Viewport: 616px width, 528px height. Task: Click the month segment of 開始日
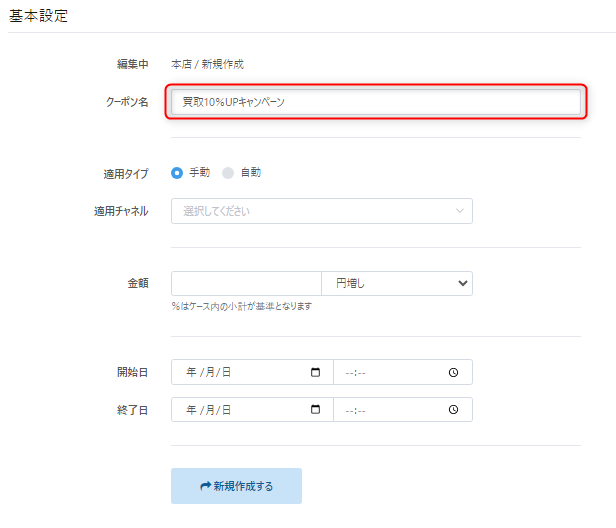coord(210,372)
